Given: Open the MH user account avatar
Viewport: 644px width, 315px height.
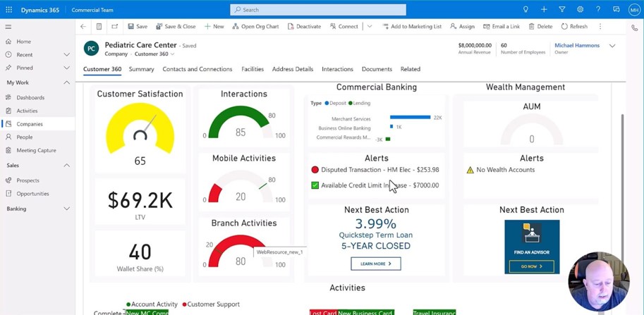Looking at the screenshot, I should (635, 9).
